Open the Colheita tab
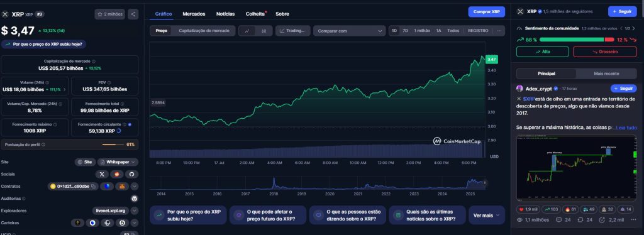This screenshot has width=644, height=235. 255,14
